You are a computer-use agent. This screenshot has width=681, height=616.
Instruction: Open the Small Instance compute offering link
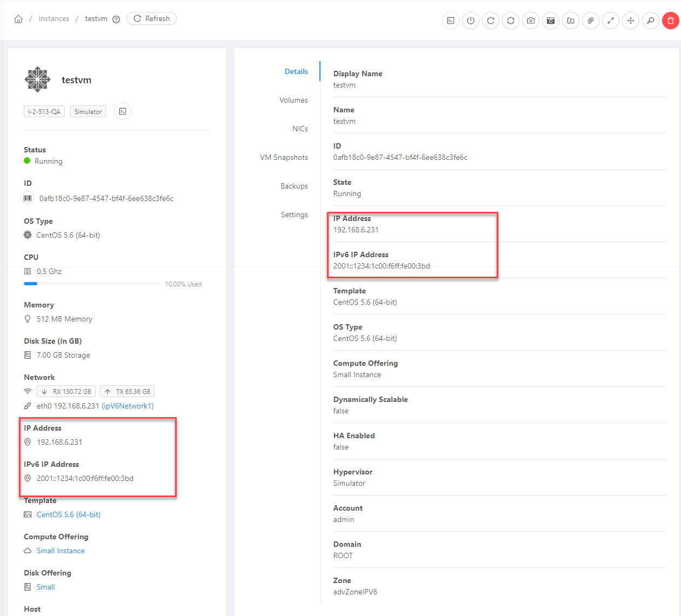click(61, 551)
